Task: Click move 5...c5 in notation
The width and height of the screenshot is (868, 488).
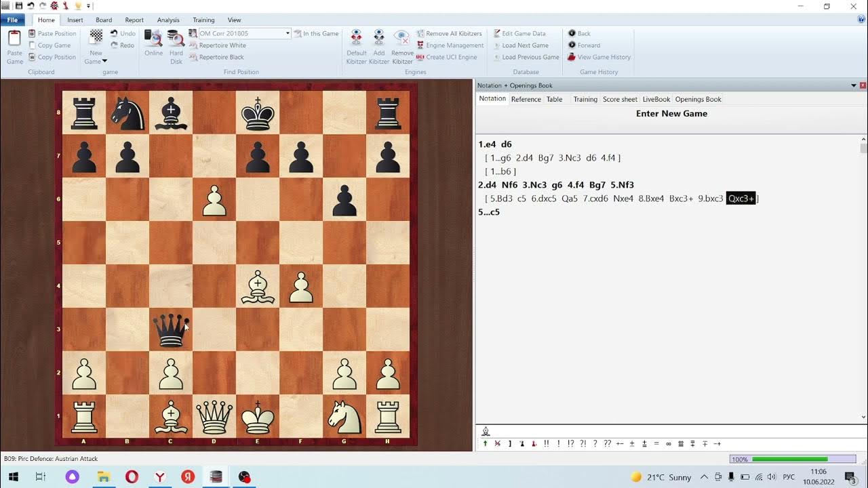Action: 489,212
